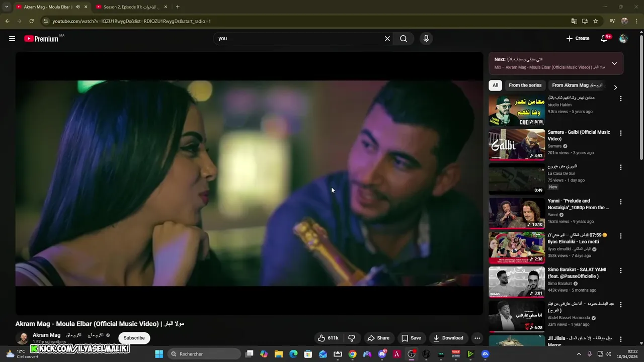Screen dimensions: 644x362
Task: Open File Explorer from the taskbar
Action: (x=278, y=354)
